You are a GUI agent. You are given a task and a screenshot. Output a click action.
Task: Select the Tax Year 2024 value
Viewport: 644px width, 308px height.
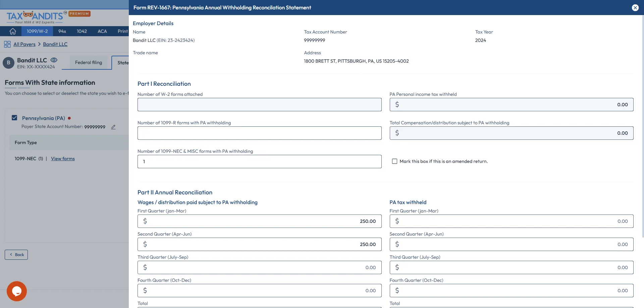(x=480, y=40)
